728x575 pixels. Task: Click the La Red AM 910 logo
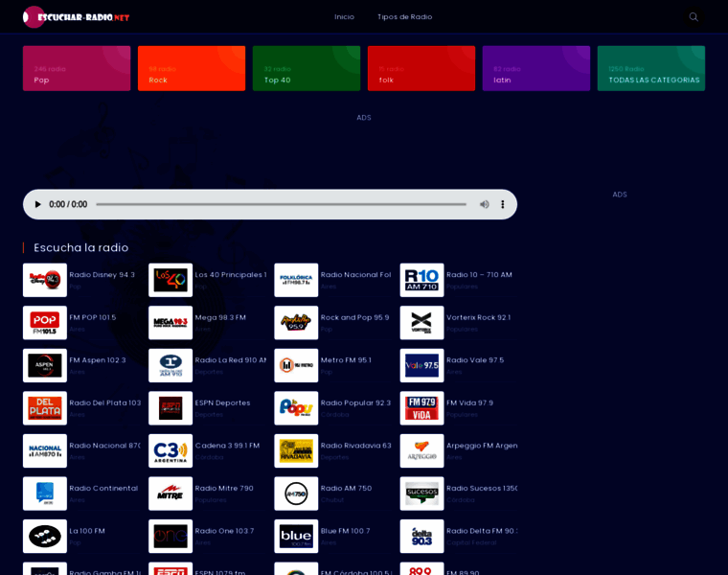tap(171, 365)
